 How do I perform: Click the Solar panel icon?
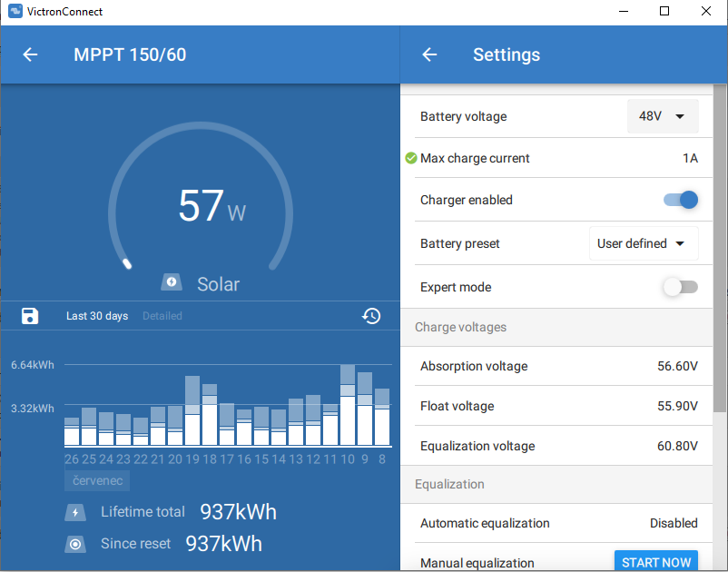172,283
